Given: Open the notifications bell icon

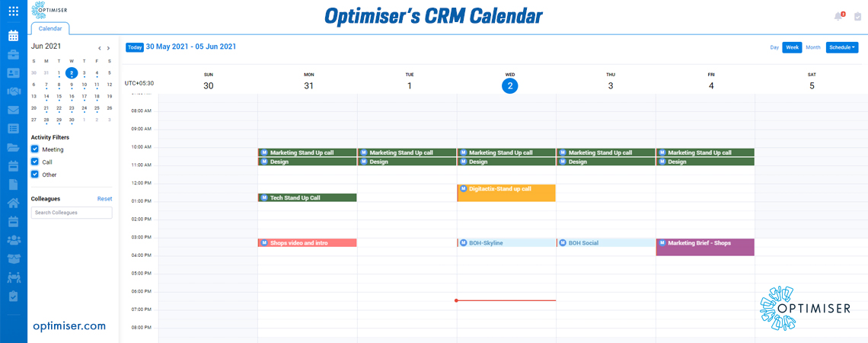Looking at the screenshot, I should click(838, 17).
